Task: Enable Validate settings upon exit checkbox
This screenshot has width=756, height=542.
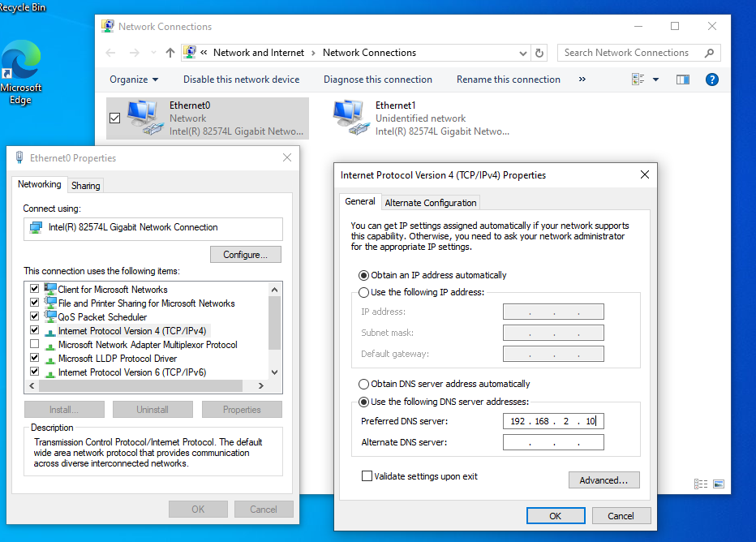Action: [x=367, y=476]
